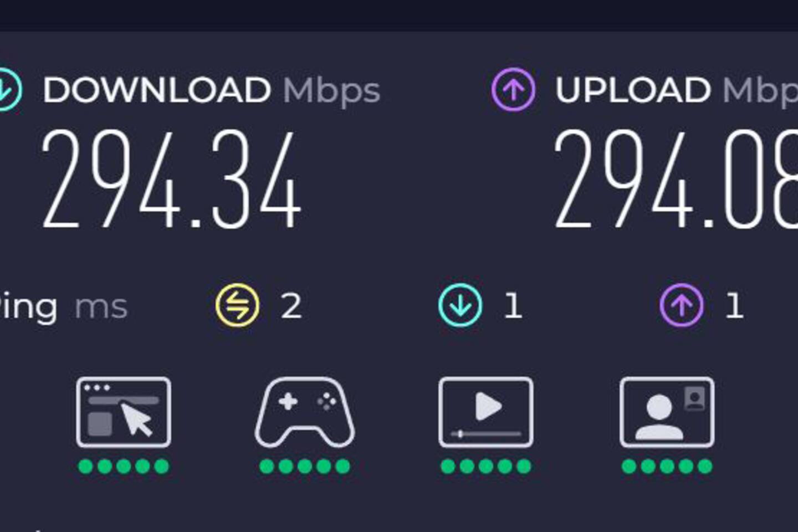The image size is (798, 532).
Task: Click the purple upload arrow icon beside UPLOAD
Action: [x=513, y=89]
